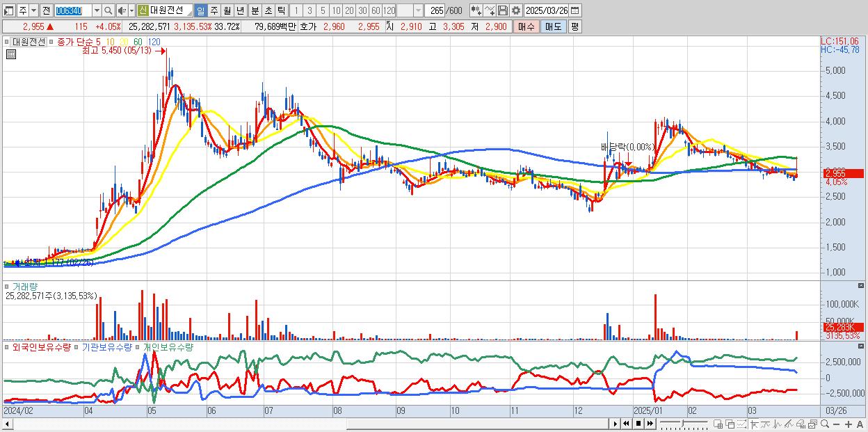Screen dimensions: 868x432
Task: Click the trend line tool icon at bottom
Action: click(766, 424)
